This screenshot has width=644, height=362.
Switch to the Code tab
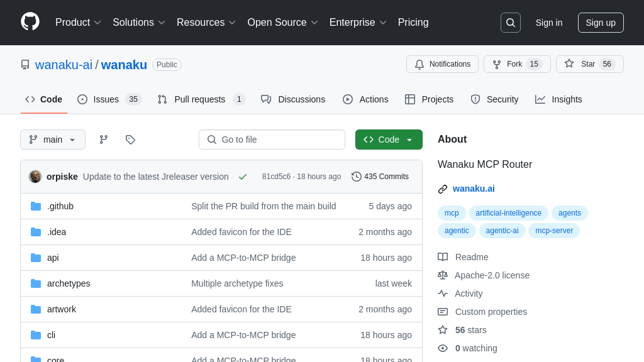(x=44, y=99)
